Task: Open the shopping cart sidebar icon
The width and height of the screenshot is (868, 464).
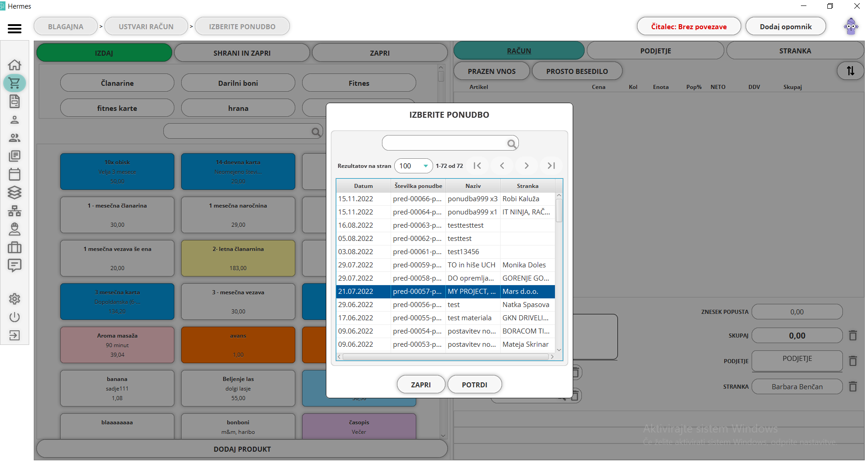Action: (x=15, y=83)
